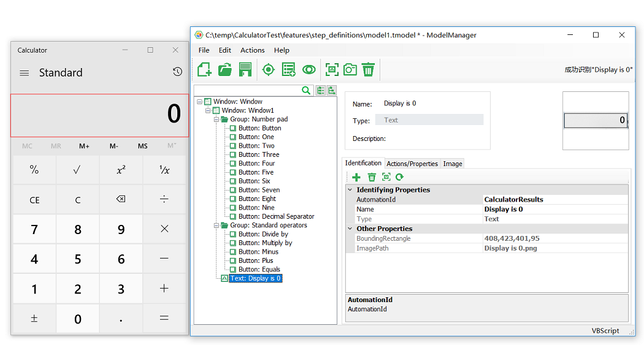Click the open folder toolbar icon
Image resolution: width=644 pixels, height=345 pixels.
[x=225, y=70]
